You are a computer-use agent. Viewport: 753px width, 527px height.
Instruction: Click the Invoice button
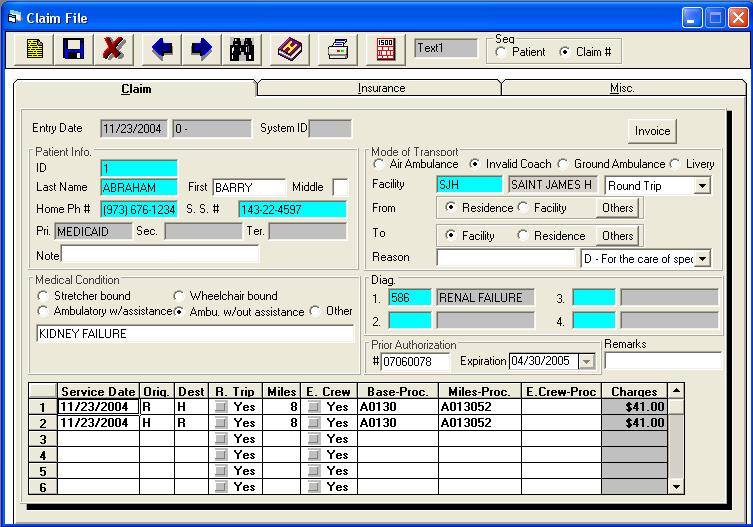coord(652,131)
